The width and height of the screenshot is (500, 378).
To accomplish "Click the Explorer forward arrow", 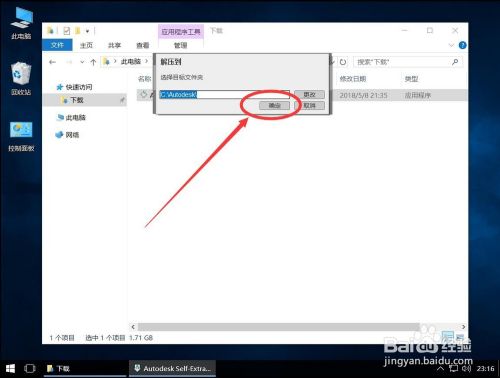I will pyautogui.click(x=69, y=62).
